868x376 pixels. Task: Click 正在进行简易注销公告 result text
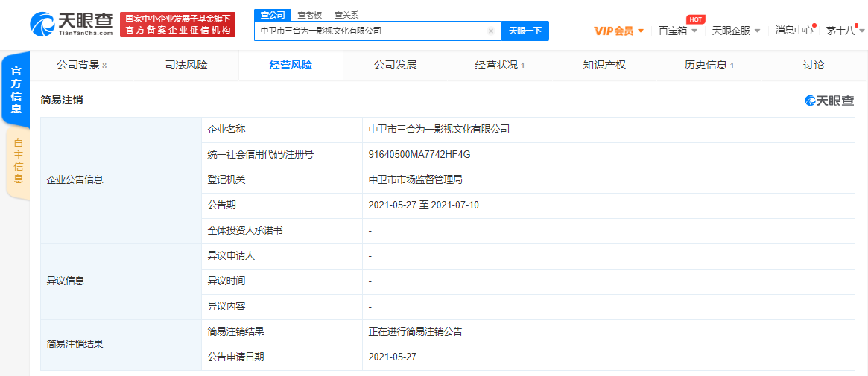click(x=415, y=332)
